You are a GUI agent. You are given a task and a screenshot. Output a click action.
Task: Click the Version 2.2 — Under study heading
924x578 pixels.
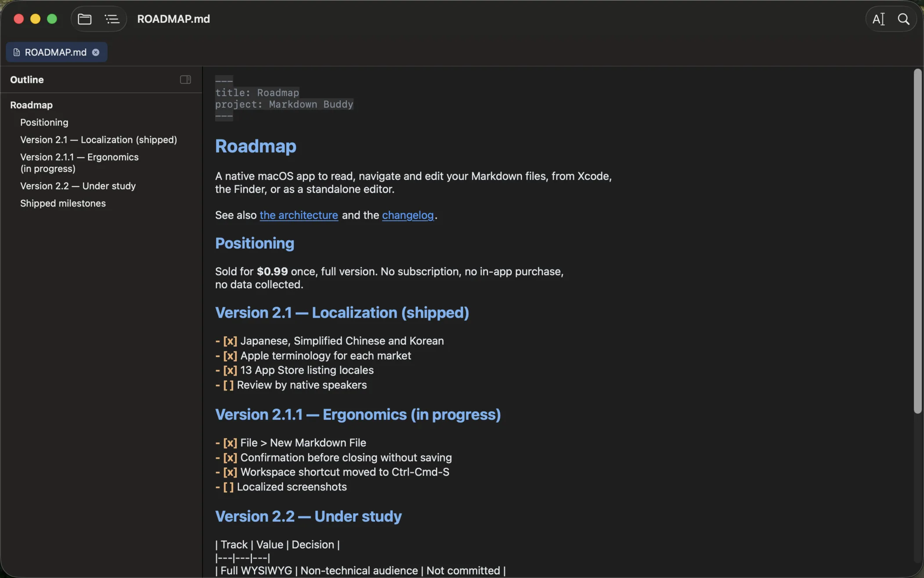308,516
